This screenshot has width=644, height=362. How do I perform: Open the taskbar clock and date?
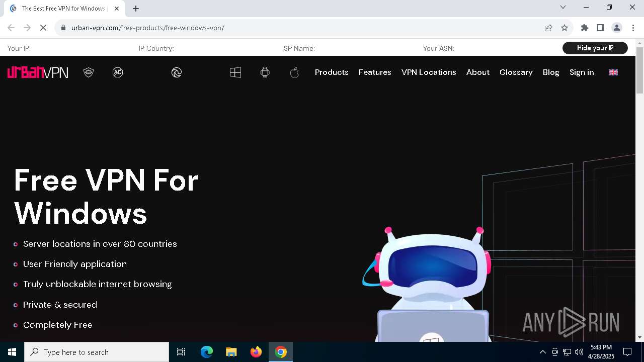(601, 352)
